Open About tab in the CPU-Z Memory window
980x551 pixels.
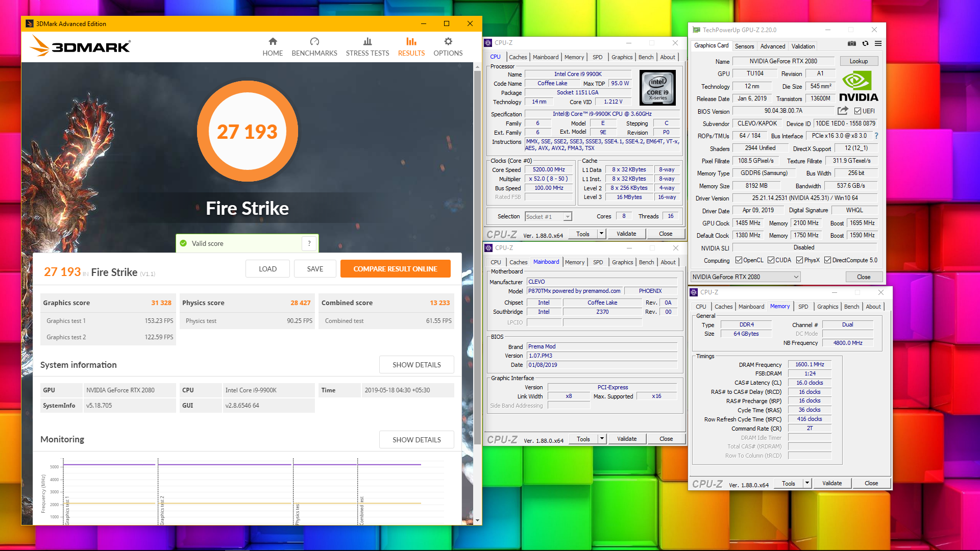click(x=873, y=307)
